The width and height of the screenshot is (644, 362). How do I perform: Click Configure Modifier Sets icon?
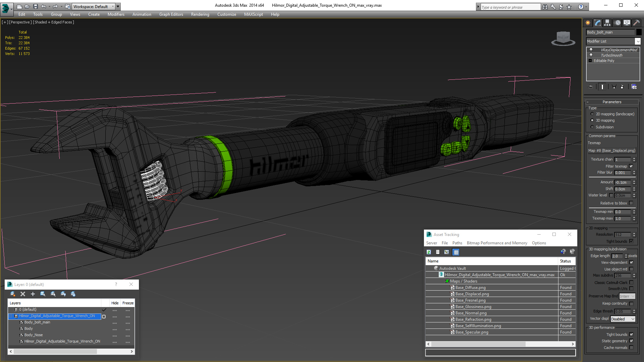coord(634,87)
